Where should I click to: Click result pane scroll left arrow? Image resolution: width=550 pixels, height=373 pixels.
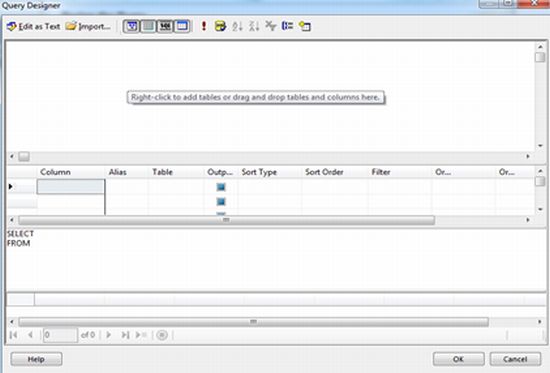(x=12, y=322)
